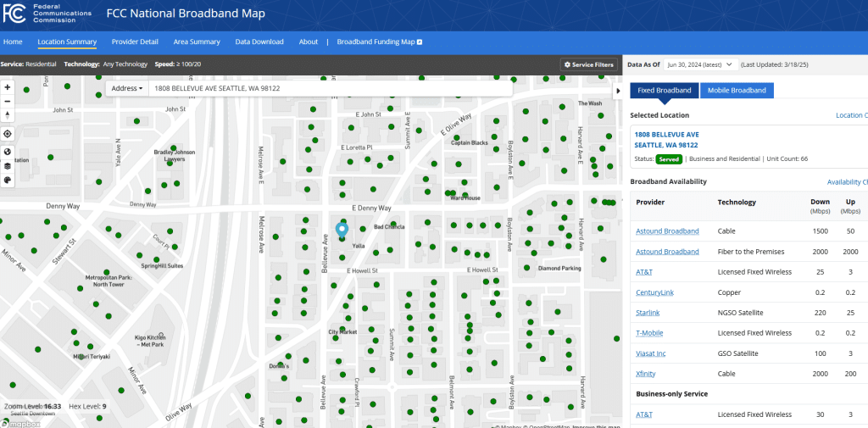Click the green Served status badge
Viewport: 868px width, 428px height.
coord(669,159)
